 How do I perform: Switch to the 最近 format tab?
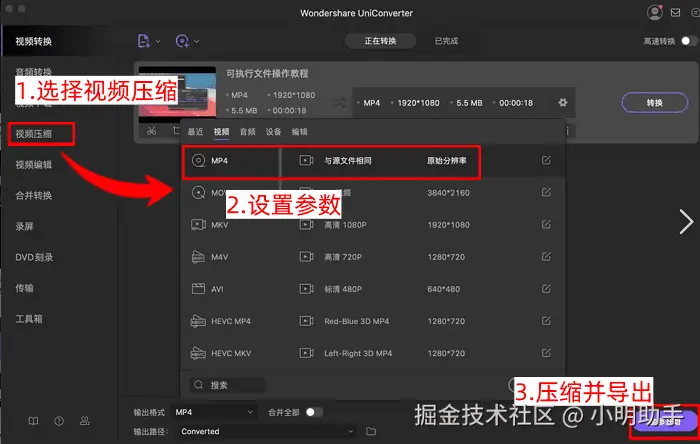pyautogui.click(x=195, y=132)
